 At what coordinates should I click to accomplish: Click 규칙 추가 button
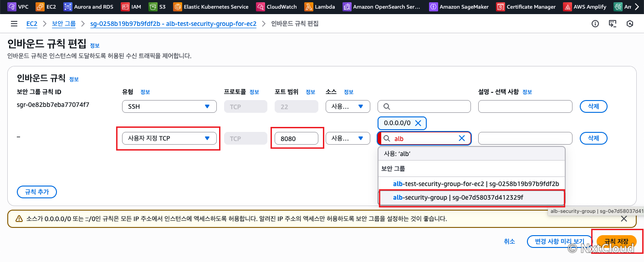point(37,192)
